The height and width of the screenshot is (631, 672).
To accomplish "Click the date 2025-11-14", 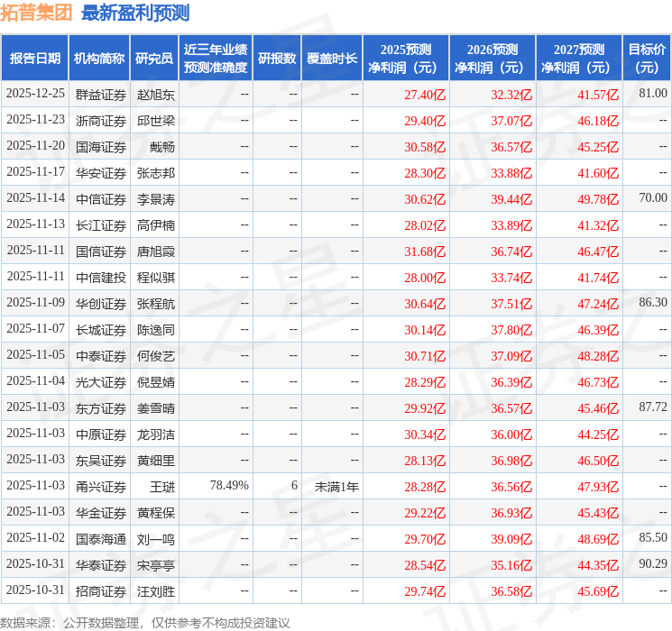I will (x=35, y=198).
